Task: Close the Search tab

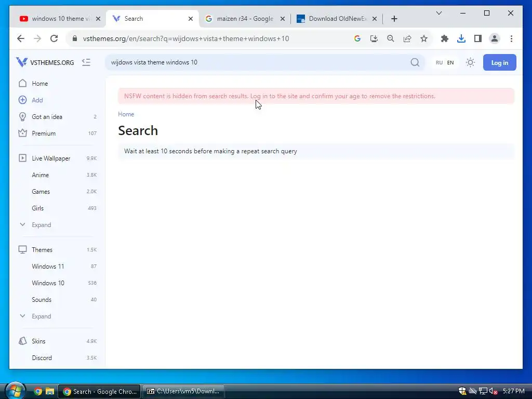Action: 191,19
